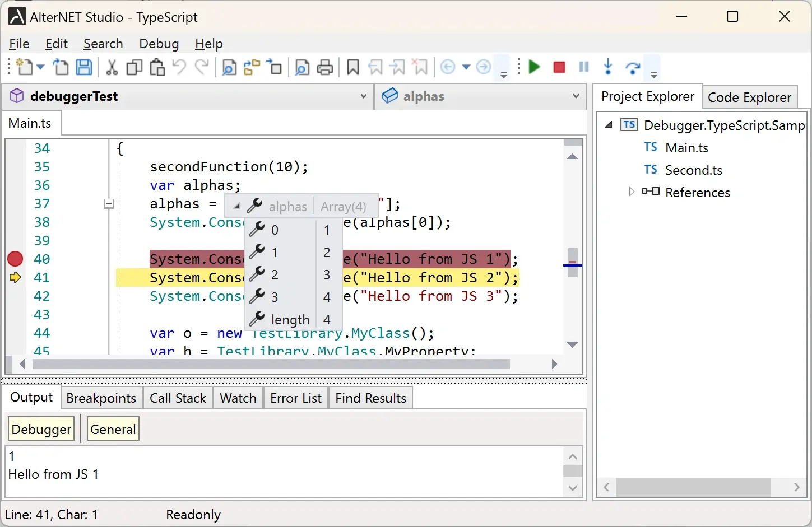The height and width of the screenshot is (527, 812).
Task: Expand the References node in Project Explorer
Action: tap(631, 192)
